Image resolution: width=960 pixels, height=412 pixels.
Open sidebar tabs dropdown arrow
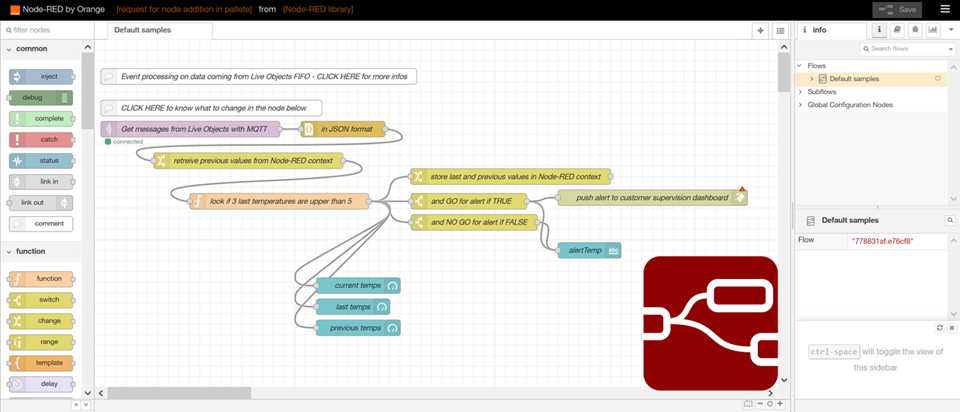tap(951, 29)
